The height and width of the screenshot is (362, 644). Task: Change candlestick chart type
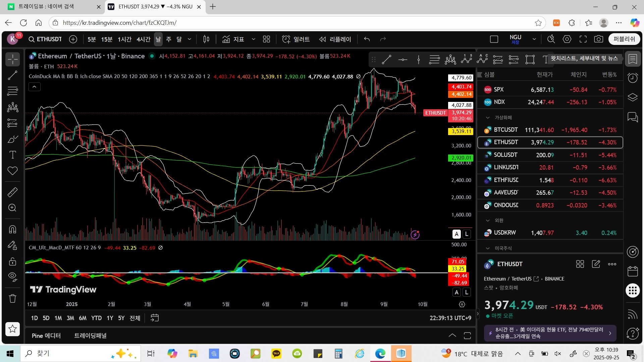pos(206,39)
